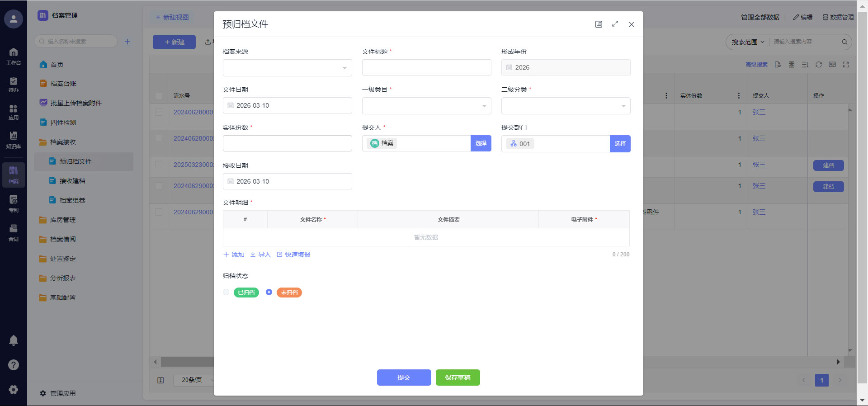The height and width of the screenshot is (406, 868).
Task: Expand the 一级类目 dropdown
Action: tap(426, 106)
